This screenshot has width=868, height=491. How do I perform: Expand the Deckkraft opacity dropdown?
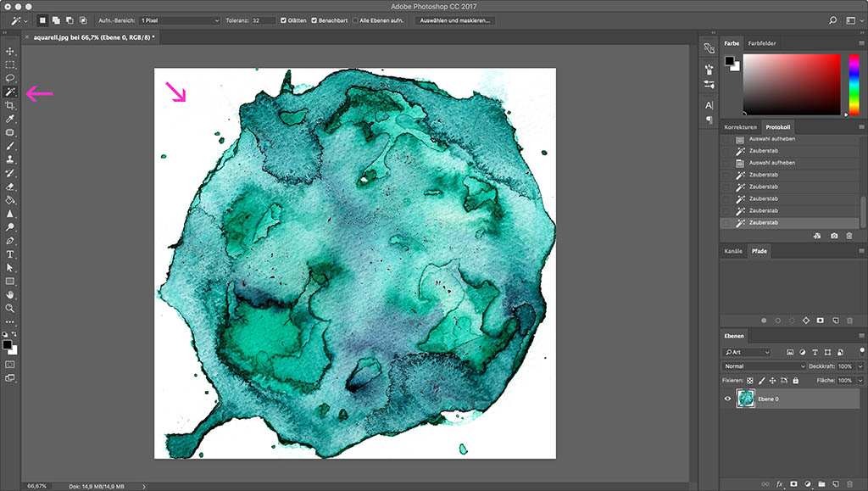click(860, 366)
